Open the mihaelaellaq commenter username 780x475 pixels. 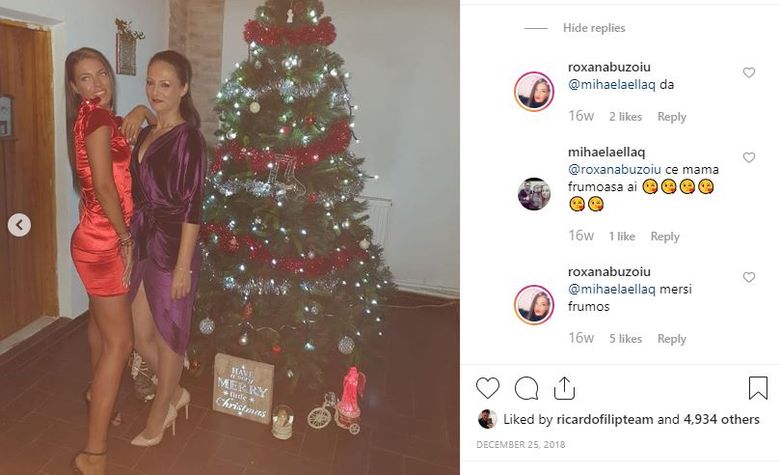606,152
